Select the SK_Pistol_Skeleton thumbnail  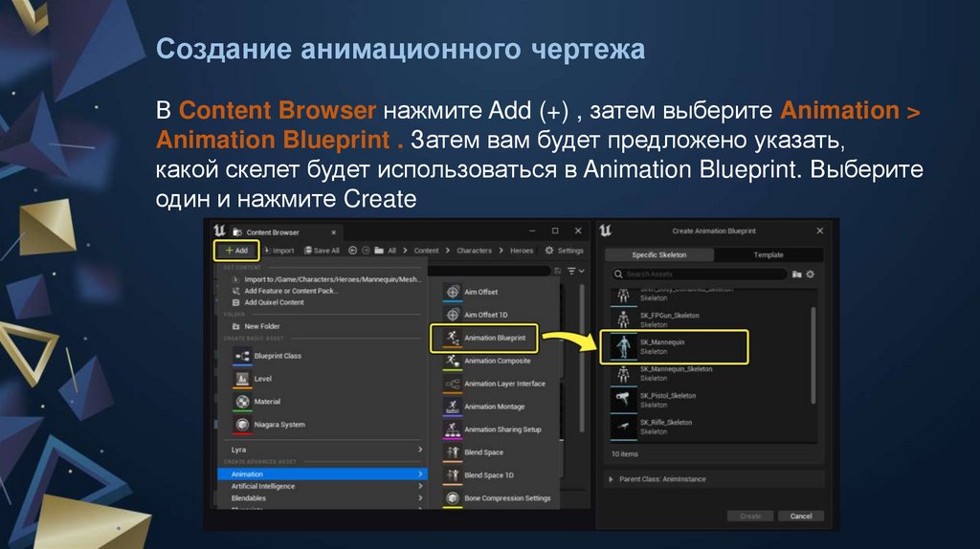click(623, 401)
